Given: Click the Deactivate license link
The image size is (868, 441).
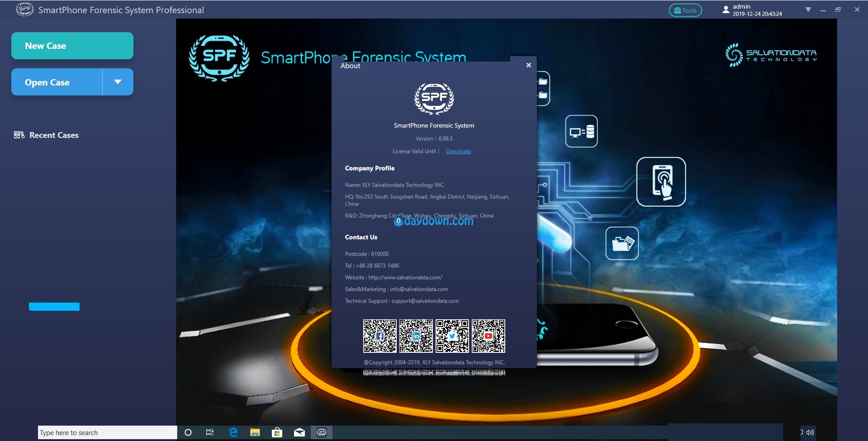Looking at the screenshot, I should tap(458, 152).
